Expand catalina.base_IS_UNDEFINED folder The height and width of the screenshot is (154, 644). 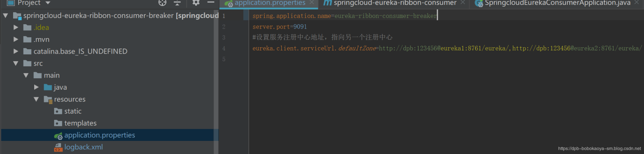point(16,51)
